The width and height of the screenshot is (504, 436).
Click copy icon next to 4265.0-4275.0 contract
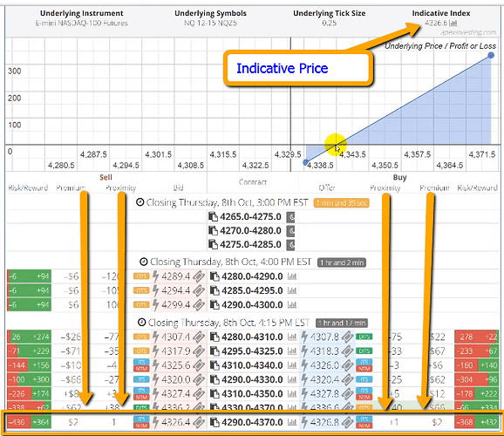[x=213, y=217]
